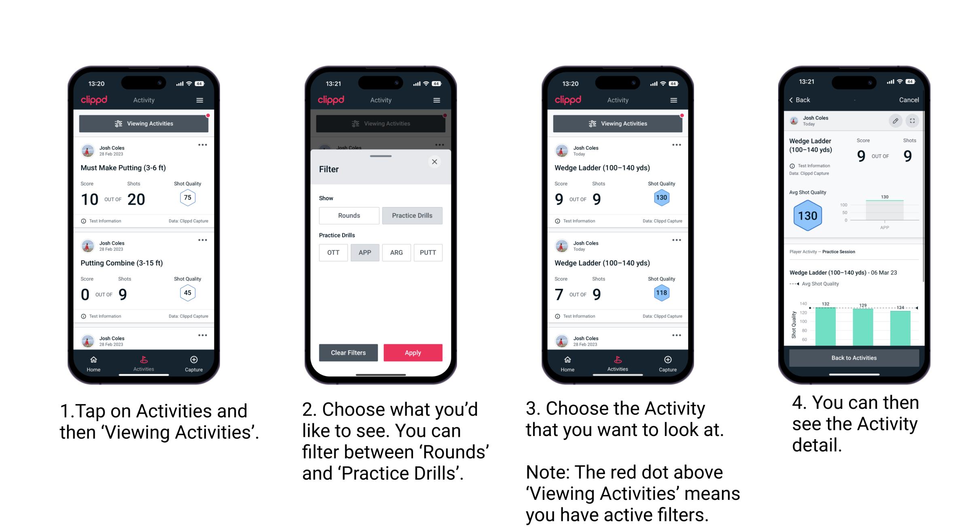Image resolution: width=980 pixels, height=527 pixels.
Task: Toggle the APP practice drill filter
Action: pyautogui.click(x=365, y=252)
